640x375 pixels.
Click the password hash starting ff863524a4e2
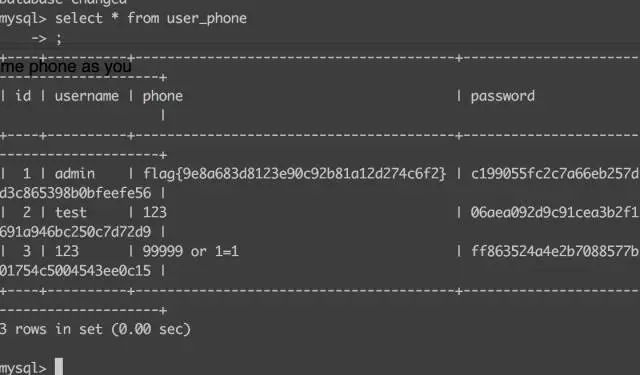pyautogui.click(x=555, y=251)
